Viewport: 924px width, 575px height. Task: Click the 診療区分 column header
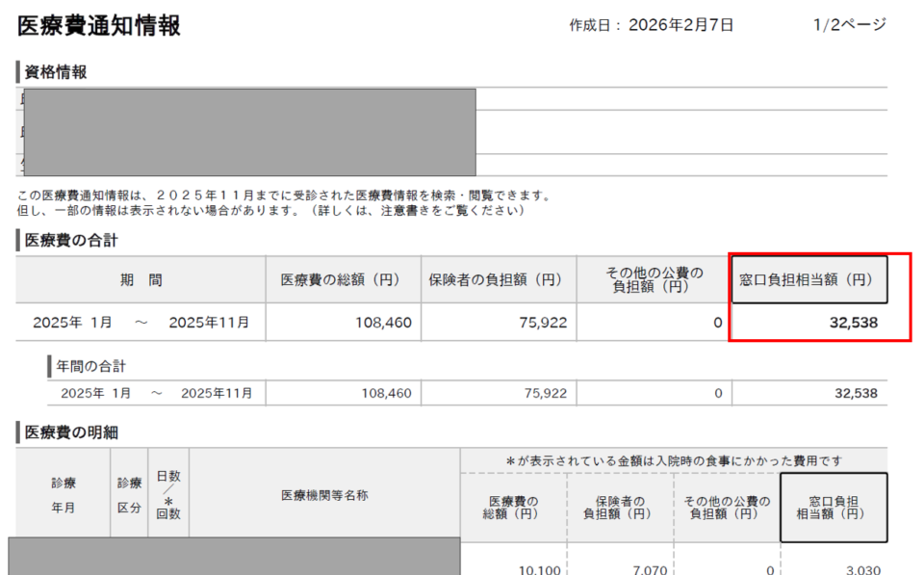point(129,495)
